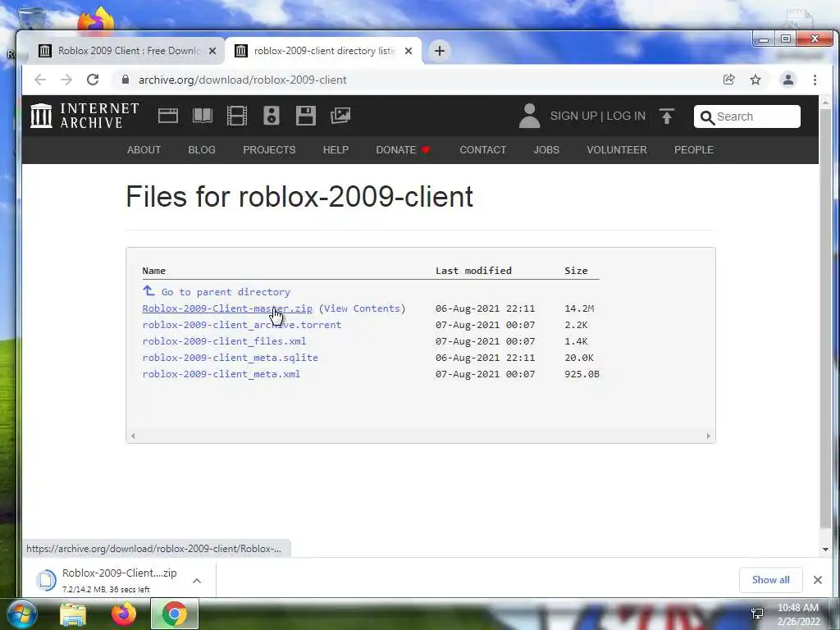The image size is (840, 630).
Task: Expand download item options chevron
Action: tap(197, 581)
